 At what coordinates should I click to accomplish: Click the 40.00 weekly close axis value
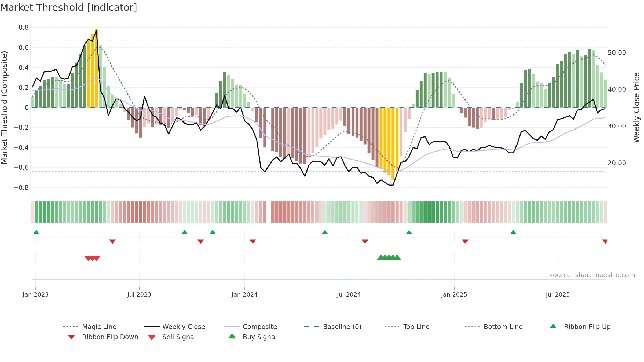coord(617,90)
